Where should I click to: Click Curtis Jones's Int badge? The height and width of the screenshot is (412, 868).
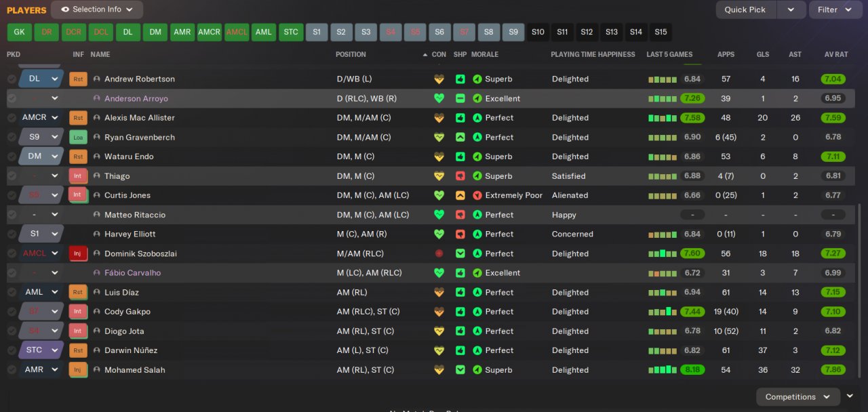pyautogui.click(x=78, y=195)
